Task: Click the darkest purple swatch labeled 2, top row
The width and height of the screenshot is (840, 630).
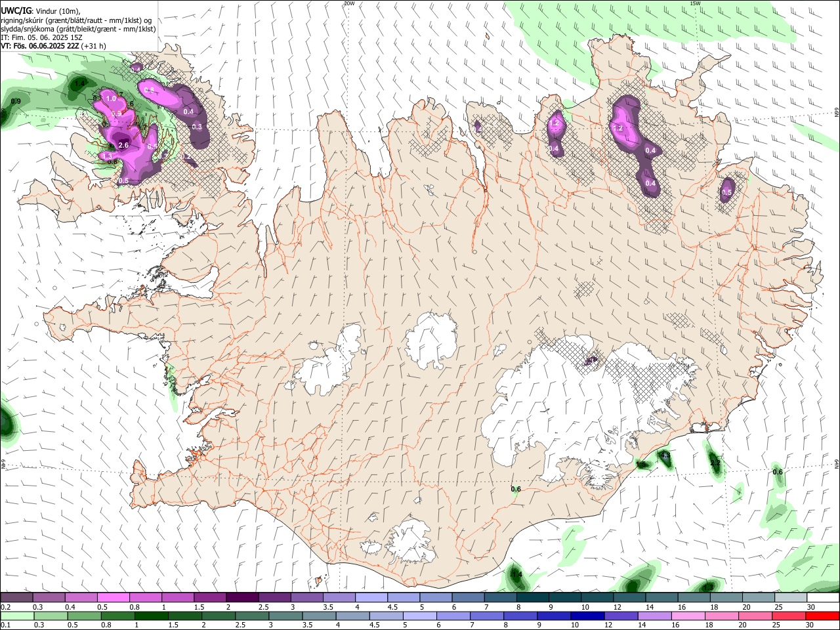Action: tap(241, 598)
